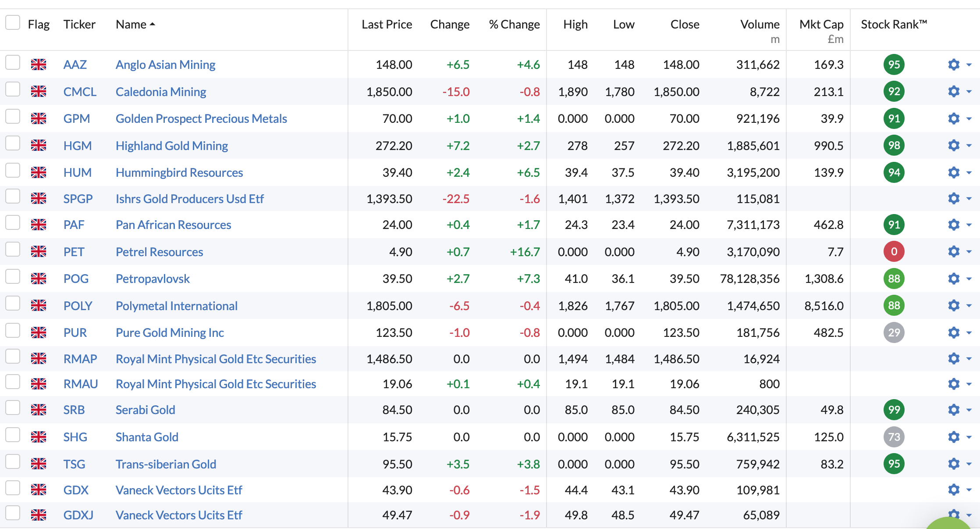Click grey Stock Rank 29 badge for Pure Gold
This screenshot has height=529, width=980.
click(x=894, y=332)
